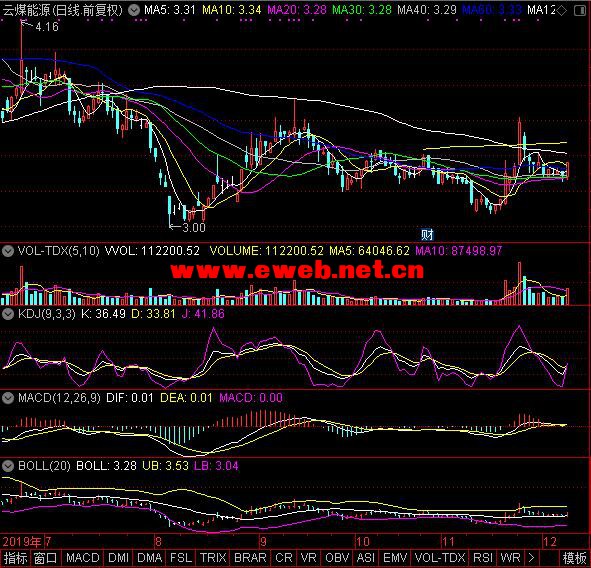Select the 窗口 tab
The height and width of the screenshot is (568, 591).
pos(45,558)
